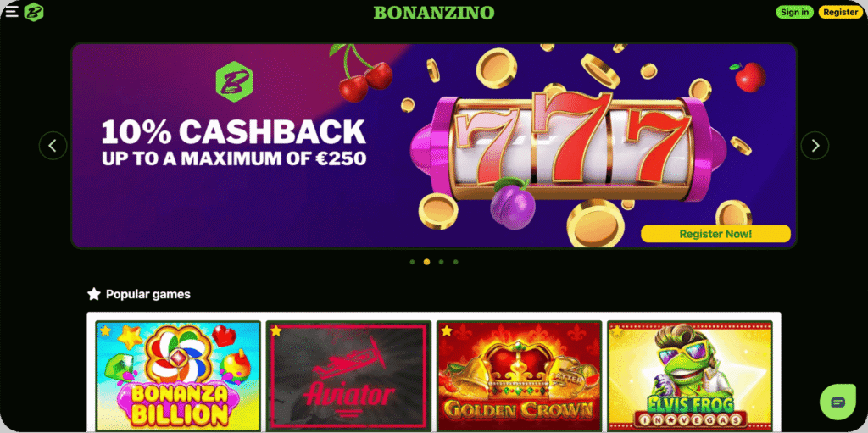Toggle favorite star on Aviator tile
Image resolution: width=868 pixels, height=433 pixels.
tap(275, 331)
